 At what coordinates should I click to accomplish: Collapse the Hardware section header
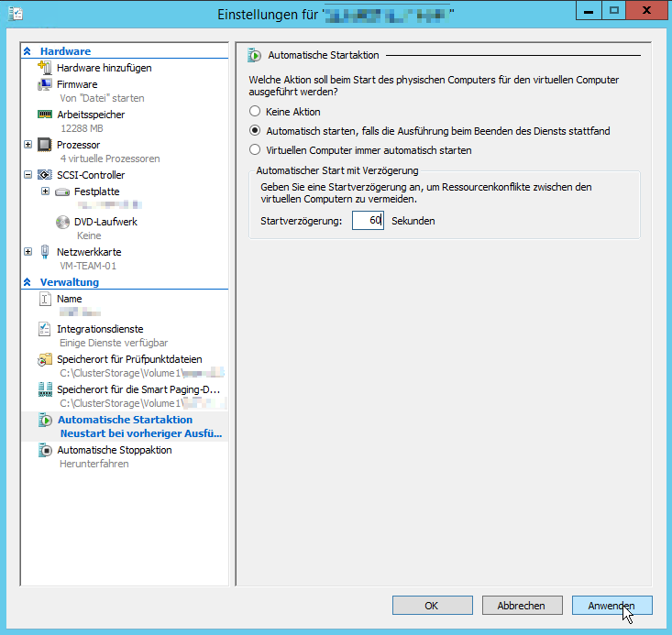28,51
